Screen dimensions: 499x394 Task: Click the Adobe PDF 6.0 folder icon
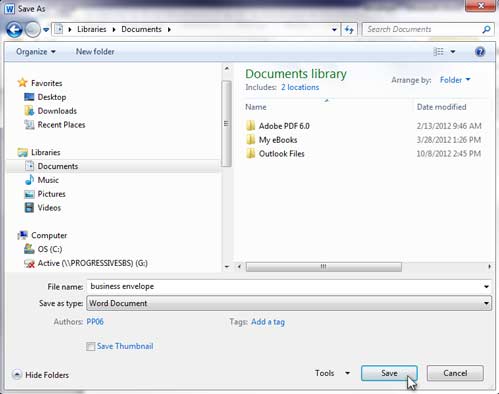pos(250,126)
